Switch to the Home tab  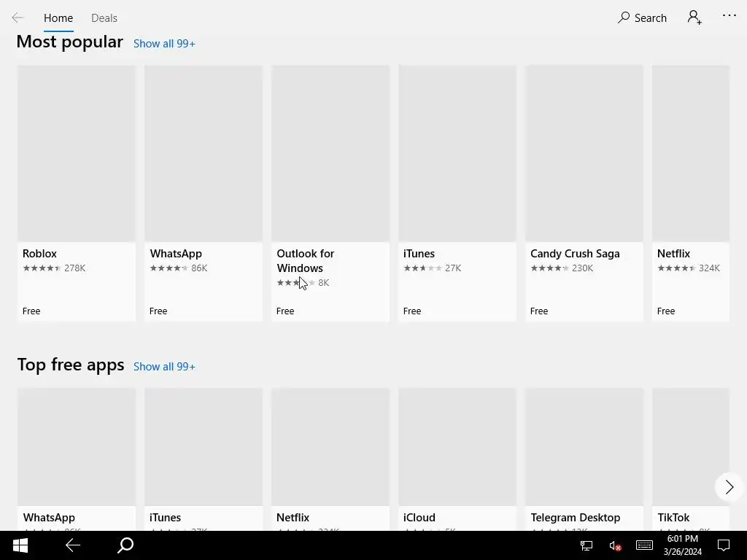pyautogui.click(x=58, y=18)
